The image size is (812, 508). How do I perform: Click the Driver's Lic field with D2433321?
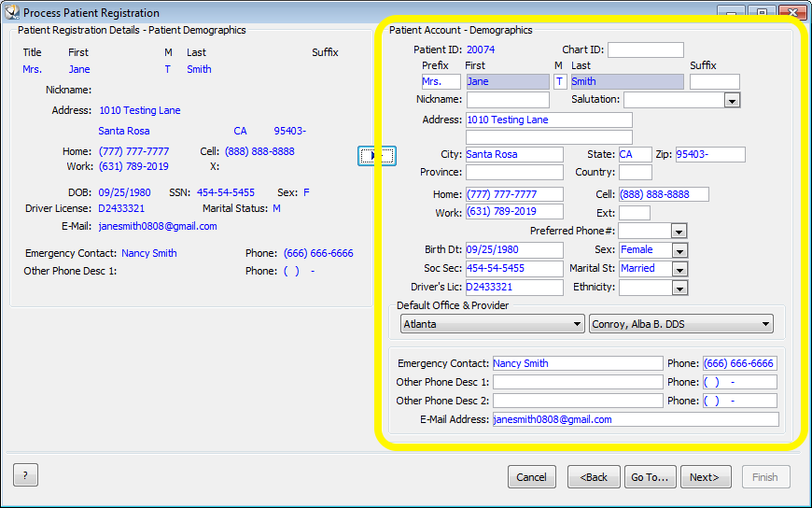(514, 288)
